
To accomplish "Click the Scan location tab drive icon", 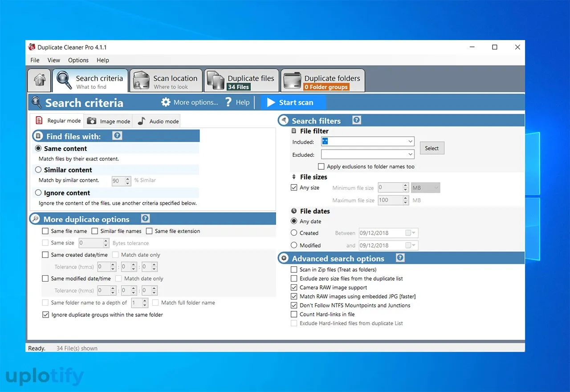I will tap(142, 80).
